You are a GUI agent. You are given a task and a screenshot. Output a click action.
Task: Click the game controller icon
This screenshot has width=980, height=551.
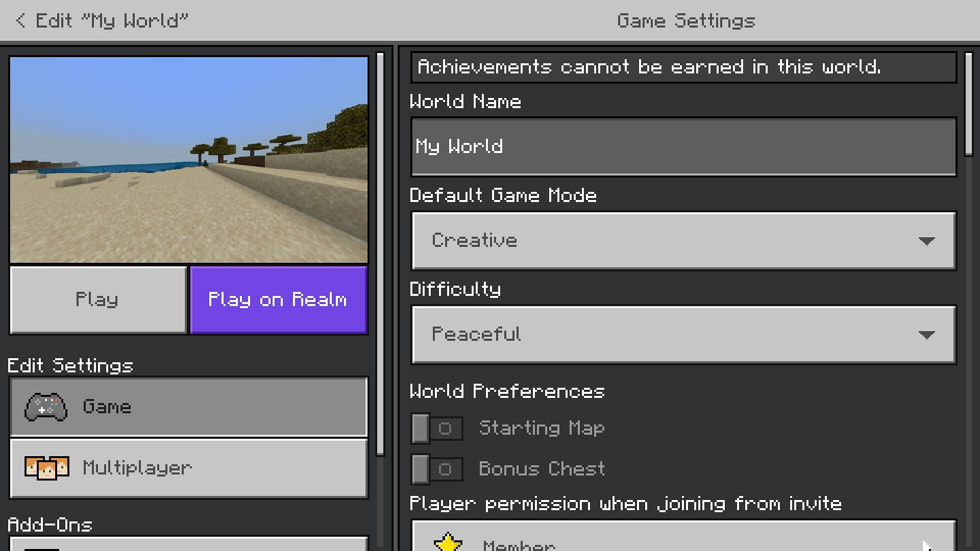46,407
